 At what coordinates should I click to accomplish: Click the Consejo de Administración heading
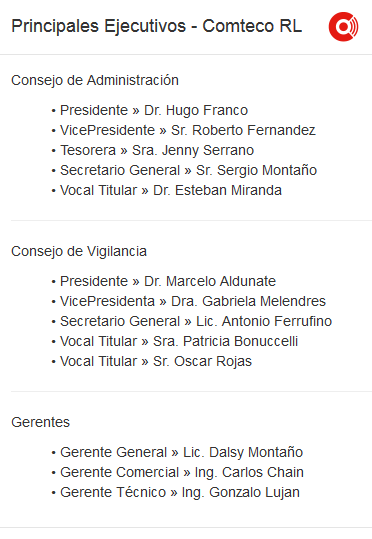95,80
